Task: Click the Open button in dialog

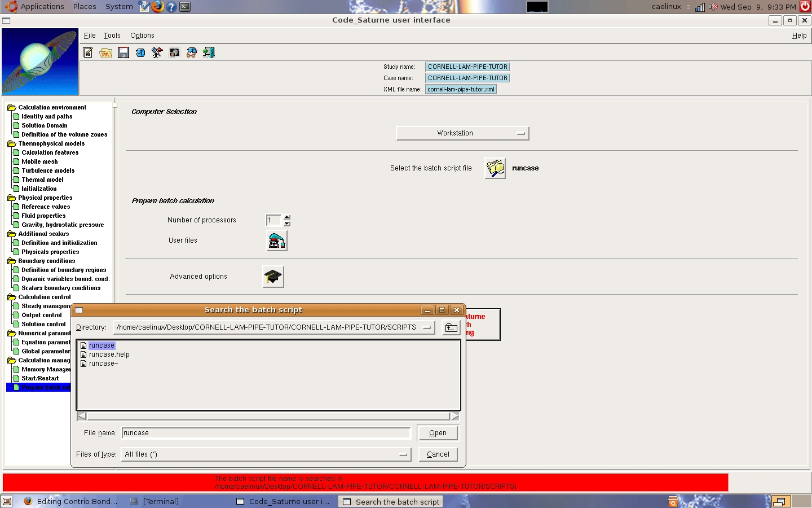Action: (438, 433)
